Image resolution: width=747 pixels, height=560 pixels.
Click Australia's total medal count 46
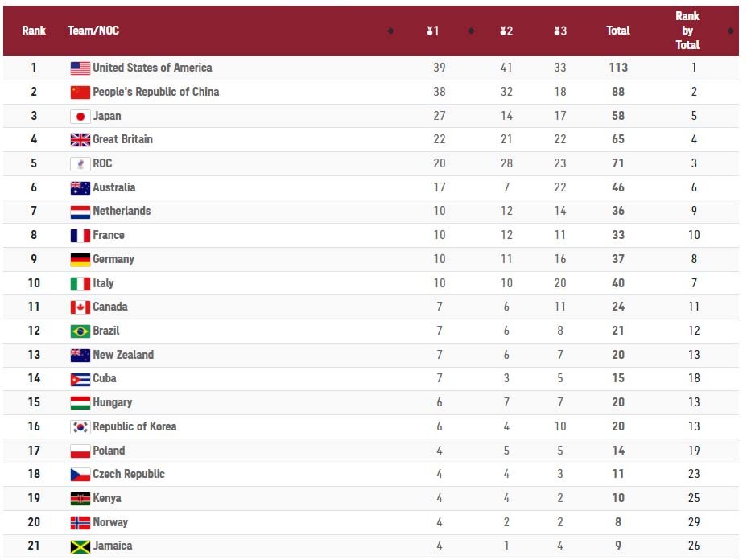coord(617,187)
